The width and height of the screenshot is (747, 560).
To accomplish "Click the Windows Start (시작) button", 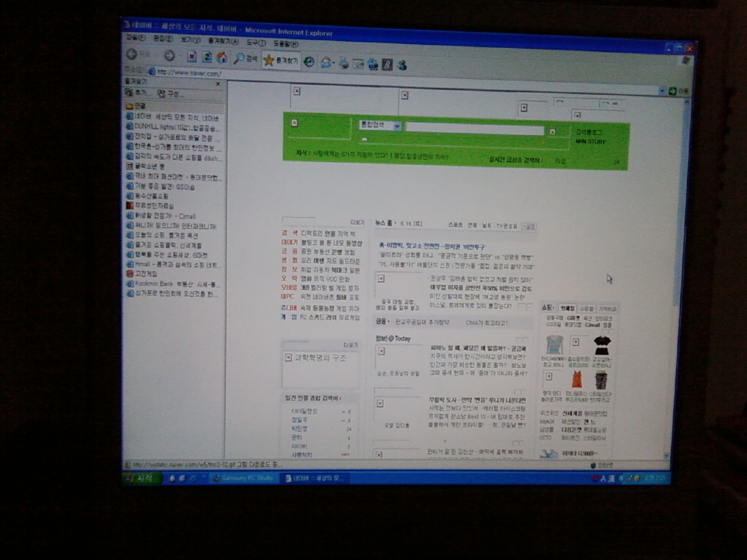I will coord(141,478).
